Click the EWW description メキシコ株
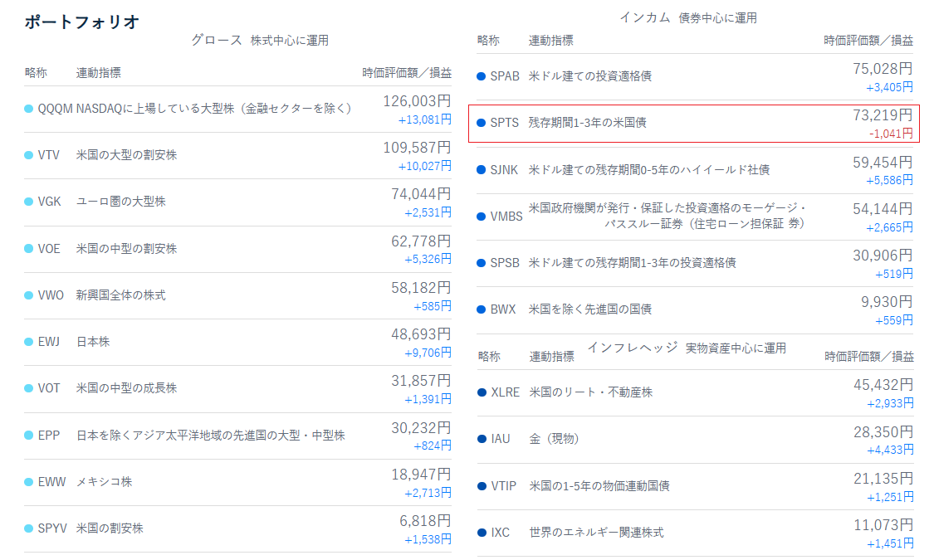 pos(105,482)
